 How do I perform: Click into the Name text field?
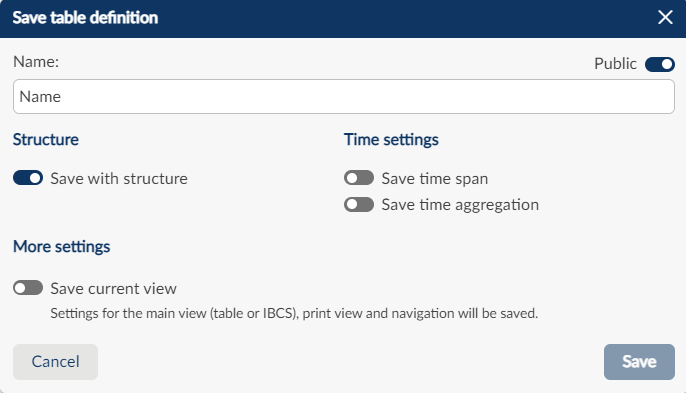343,97
